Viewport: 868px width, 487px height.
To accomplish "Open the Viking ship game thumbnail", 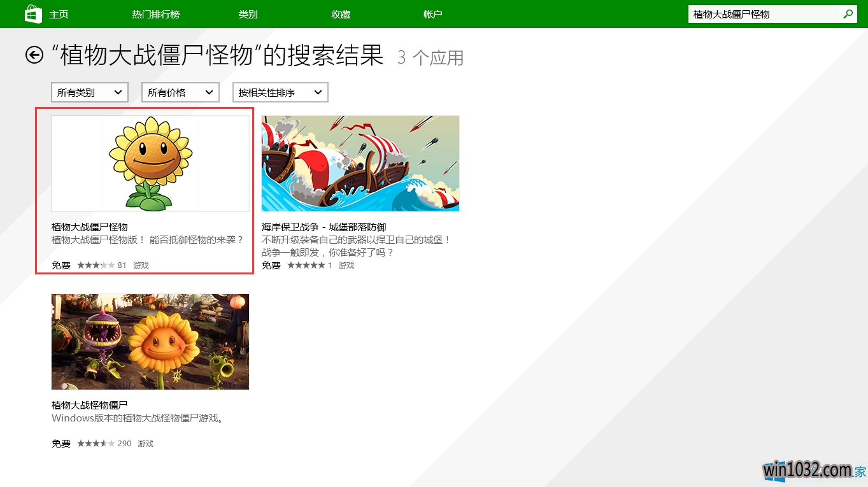I will [x=360, y=164].
